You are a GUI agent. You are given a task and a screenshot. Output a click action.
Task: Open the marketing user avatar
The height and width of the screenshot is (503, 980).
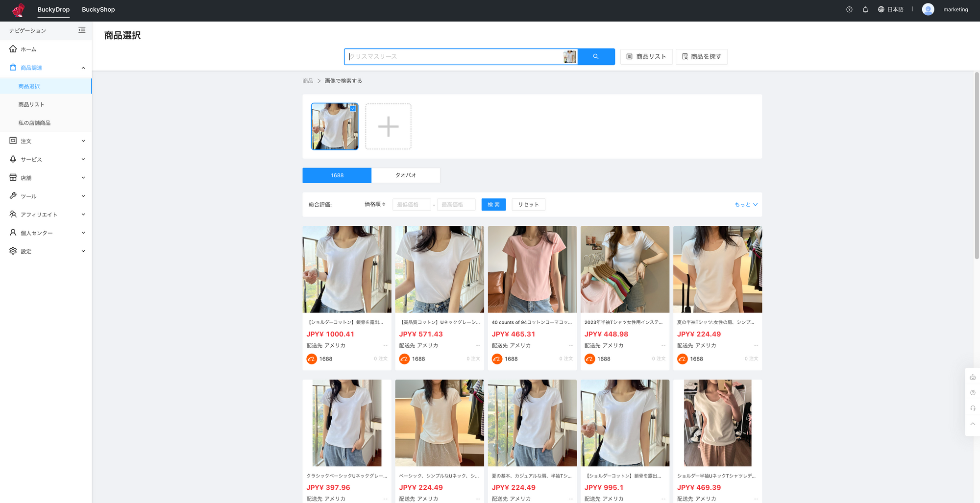coord(928,9)
